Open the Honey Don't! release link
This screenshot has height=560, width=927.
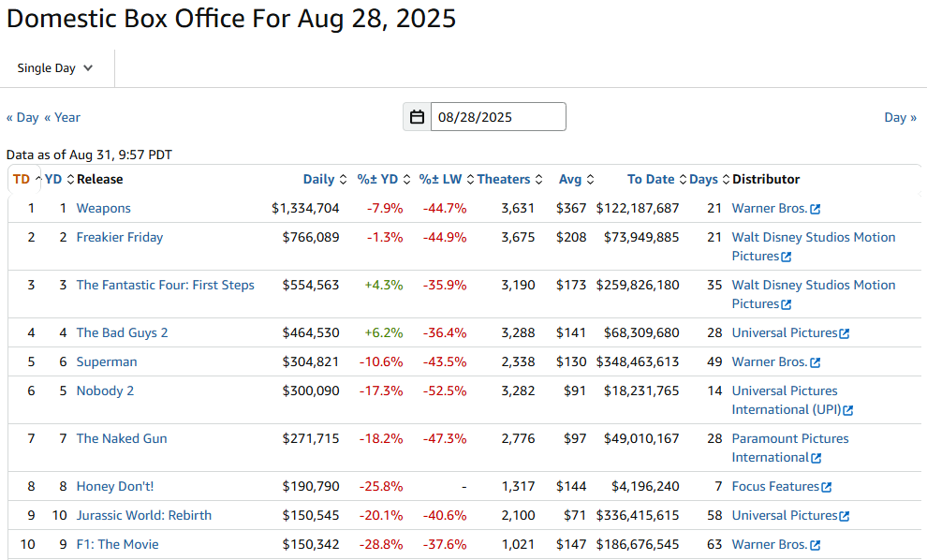click(114, 487)
